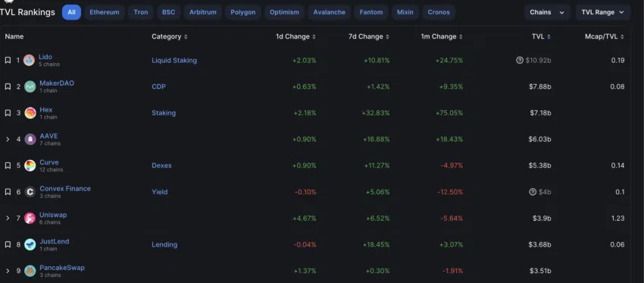Open the Chains dropdown
The image size is (644, 283).
(x=547, y=12)
